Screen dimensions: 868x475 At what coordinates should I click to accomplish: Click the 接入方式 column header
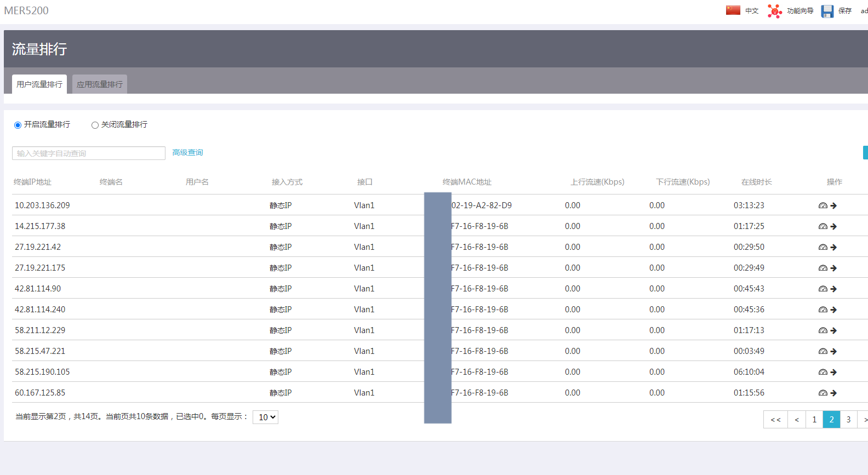287,182
